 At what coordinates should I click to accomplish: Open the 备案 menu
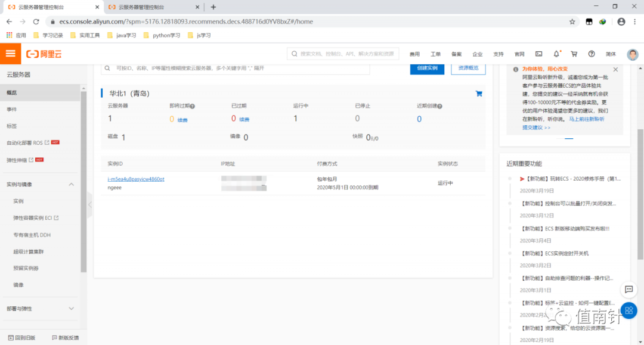(456, 54)
